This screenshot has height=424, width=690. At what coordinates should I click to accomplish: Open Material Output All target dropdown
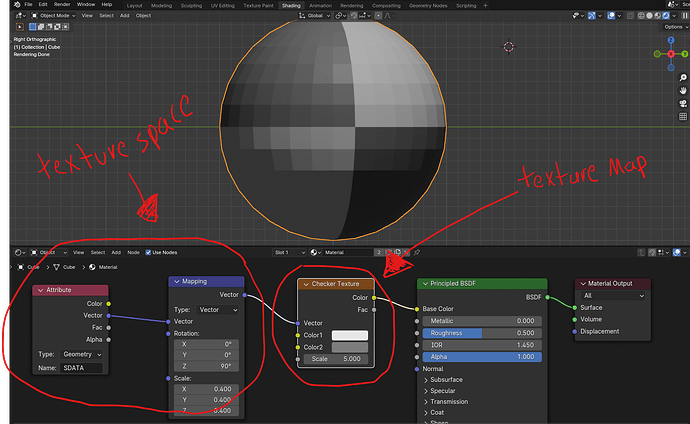[x=613, y=296]
